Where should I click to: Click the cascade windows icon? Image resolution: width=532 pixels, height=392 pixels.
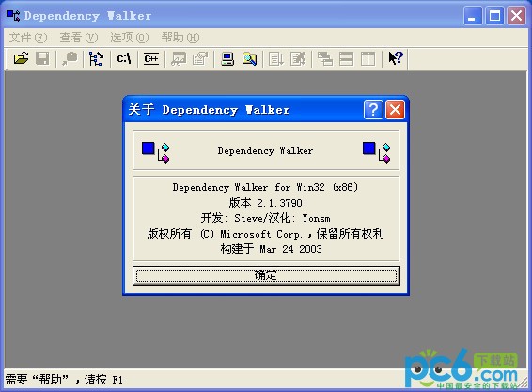325,58
